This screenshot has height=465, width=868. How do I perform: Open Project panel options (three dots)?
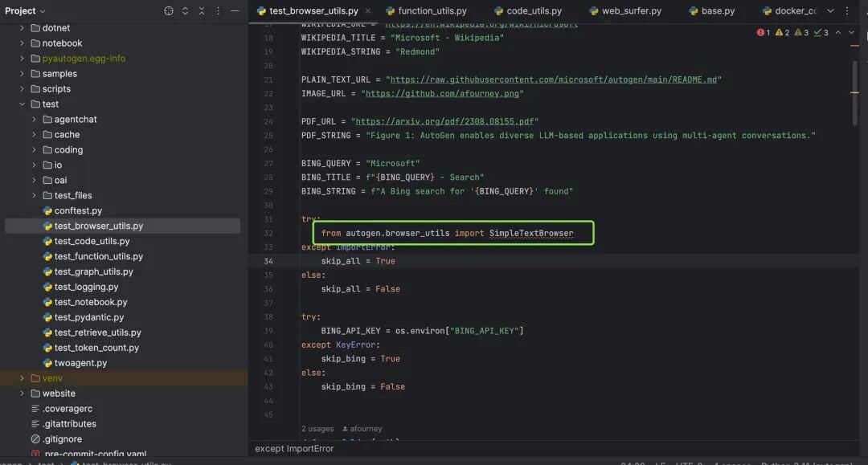point(219,11)
